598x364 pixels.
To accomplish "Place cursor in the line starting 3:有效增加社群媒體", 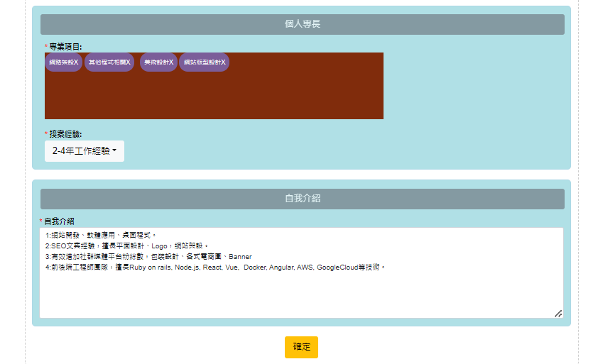I will point(142,256).
